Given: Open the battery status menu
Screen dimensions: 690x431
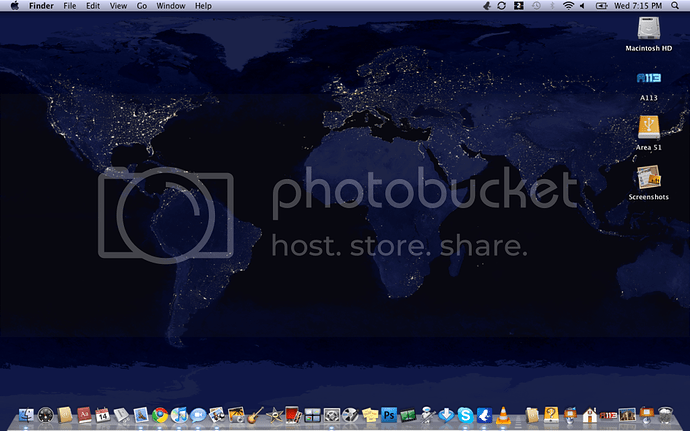Looking at the screenshot, I should 602,6.
